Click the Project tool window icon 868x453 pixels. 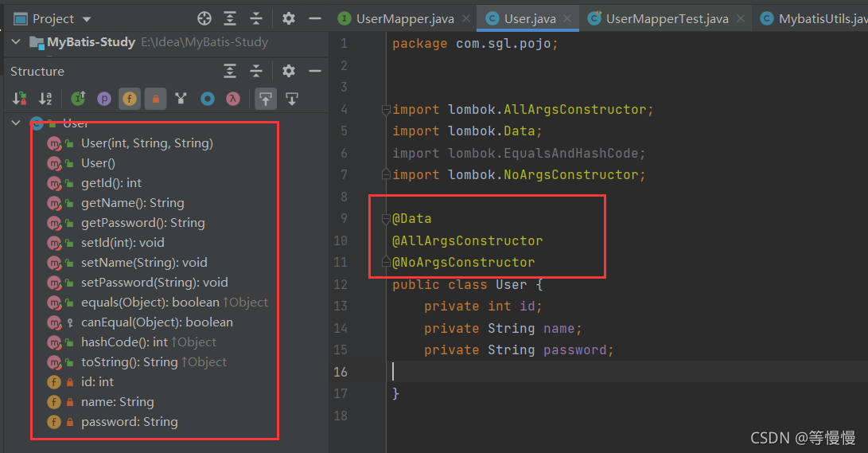point(21,19)
